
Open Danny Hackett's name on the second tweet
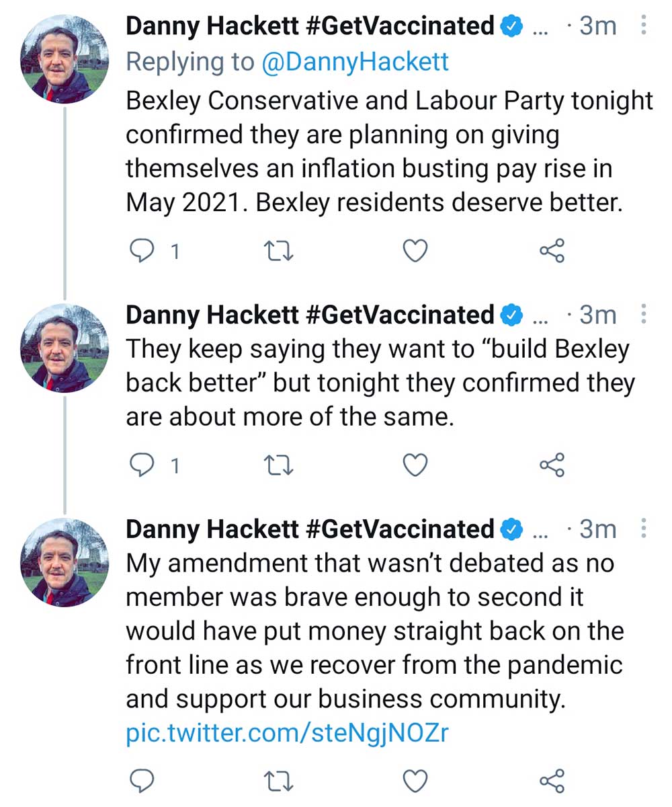(x=310, y=314)
